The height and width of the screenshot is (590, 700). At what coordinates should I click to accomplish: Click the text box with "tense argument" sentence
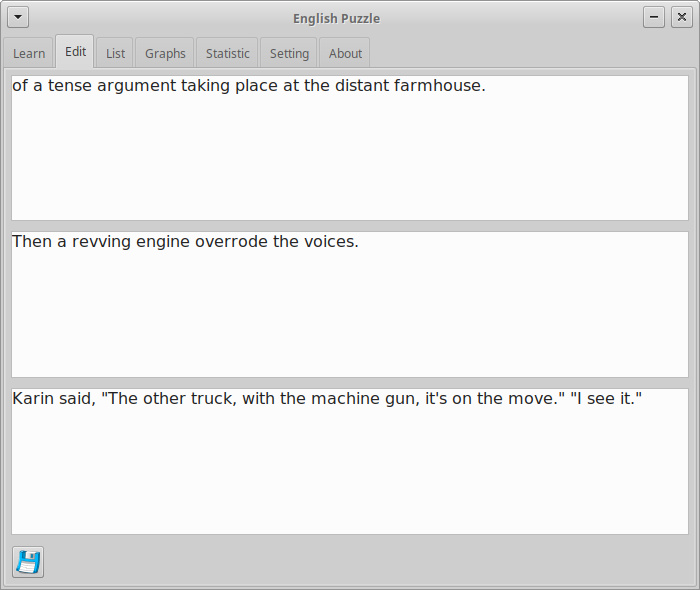point(350,148)
